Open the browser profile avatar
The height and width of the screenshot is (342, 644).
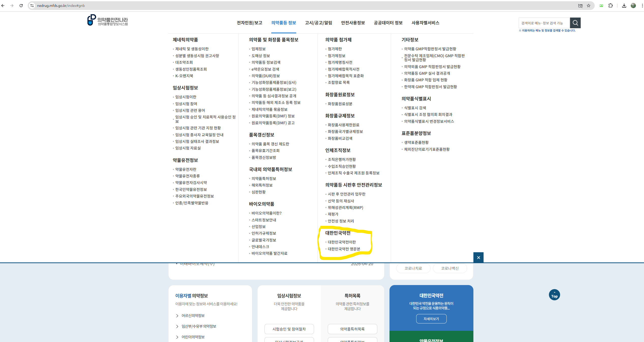[633, 6]
